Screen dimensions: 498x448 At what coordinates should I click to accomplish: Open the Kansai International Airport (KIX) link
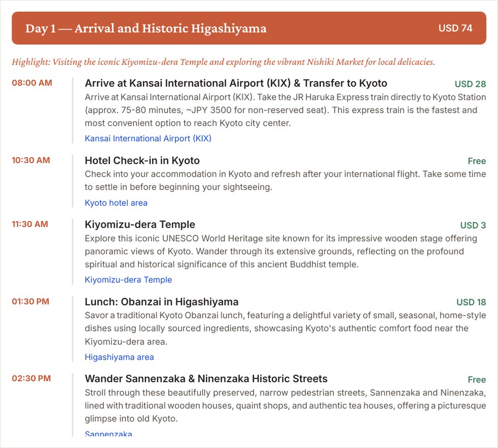point(148,139)
